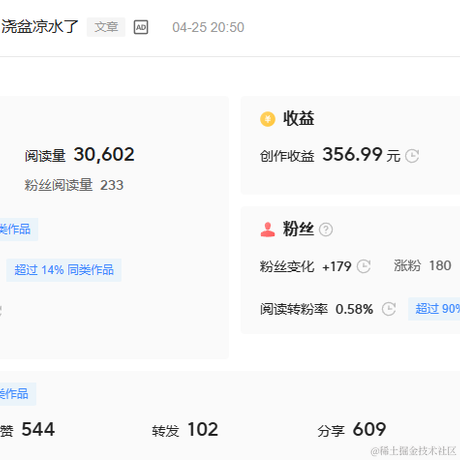The width and height of the screenshot is (460, 460).
Task: Click the 创作收益 label
Action: [x=287, y=156]
